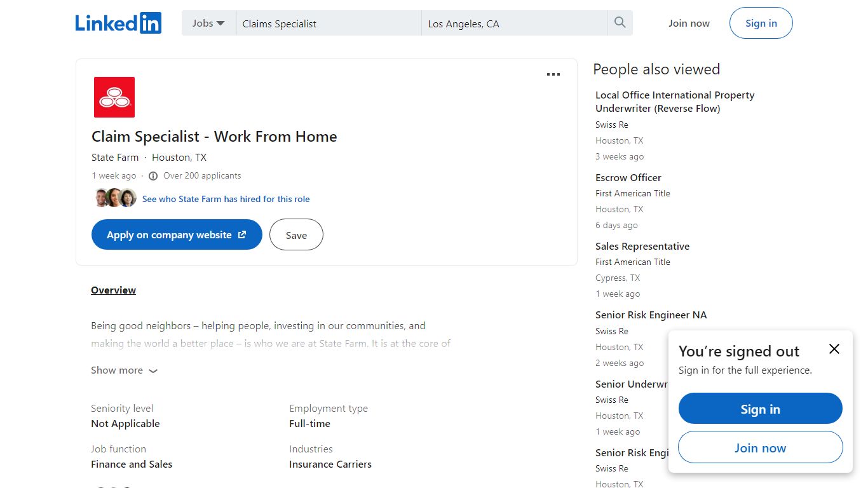Click the 'Not Applicable' seniority value

(x=125, y=424)
